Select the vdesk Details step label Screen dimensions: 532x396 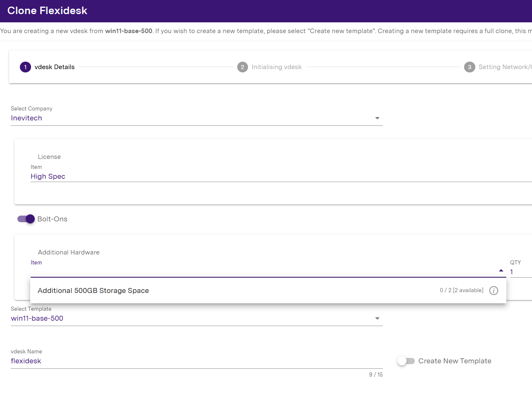click(x=55, y=67)
